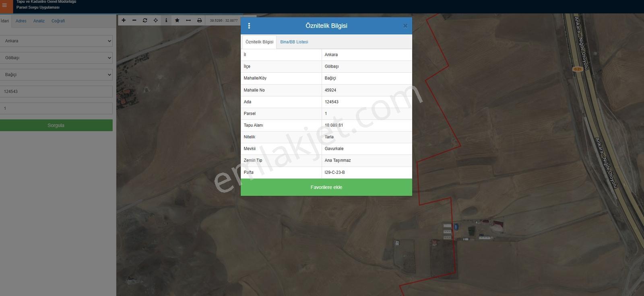Expand the Gölbaşı district dropdown
This screenshot has height=296, width=644.
pos(56,58)
